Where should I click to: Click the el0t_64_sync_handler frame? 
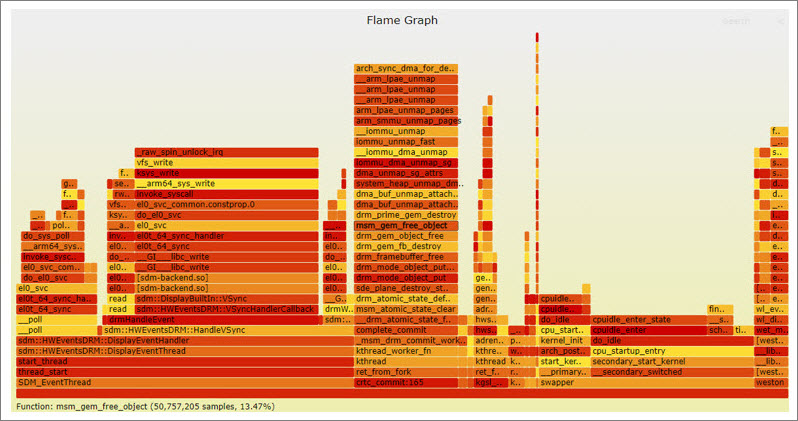(x=226, y=236)
